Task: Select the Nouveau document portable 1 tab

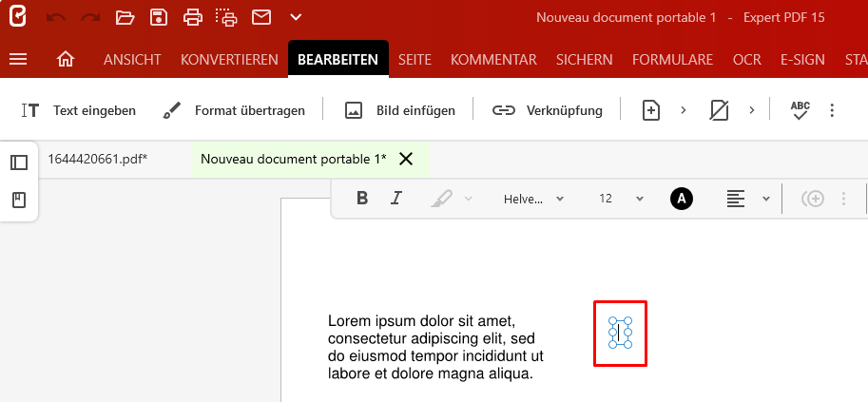Action: 294,160
